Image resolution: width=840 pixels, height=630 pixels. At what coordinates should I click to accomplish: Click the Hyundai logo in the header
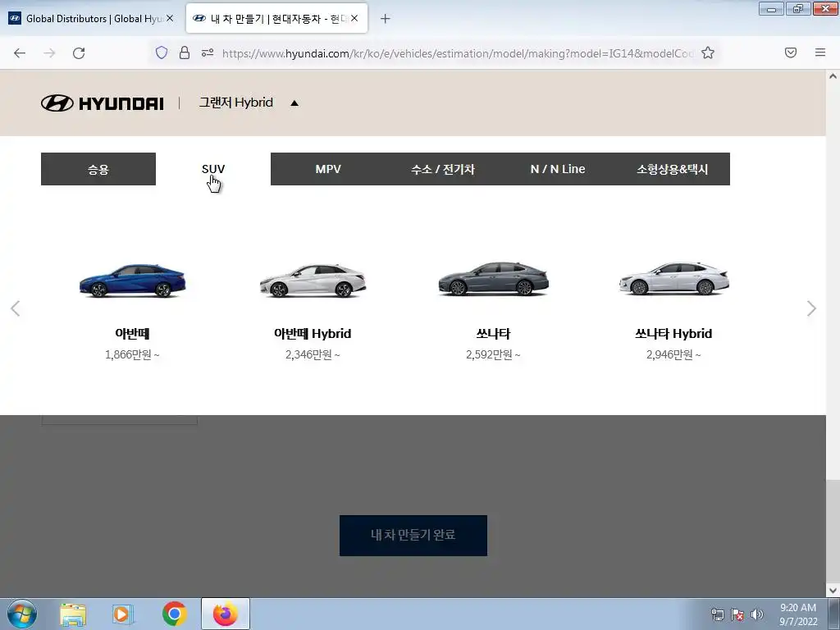click(103, 103)
